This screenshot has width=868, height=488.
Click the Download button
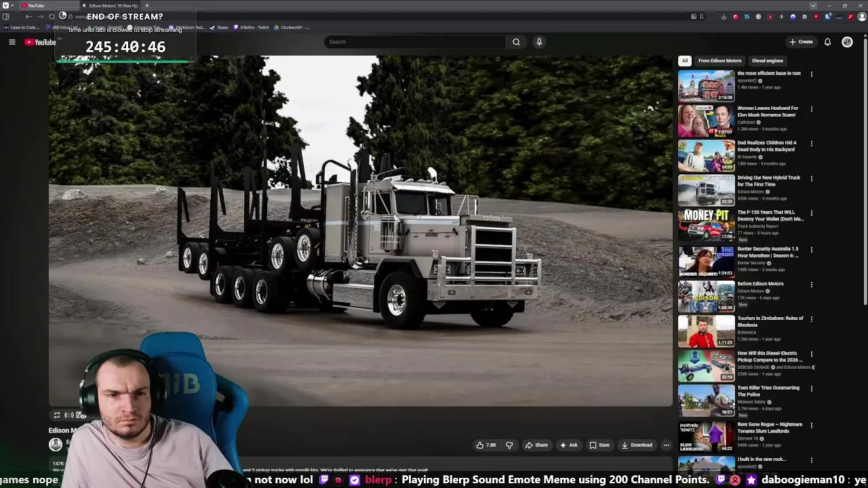(x=637, y=445)
